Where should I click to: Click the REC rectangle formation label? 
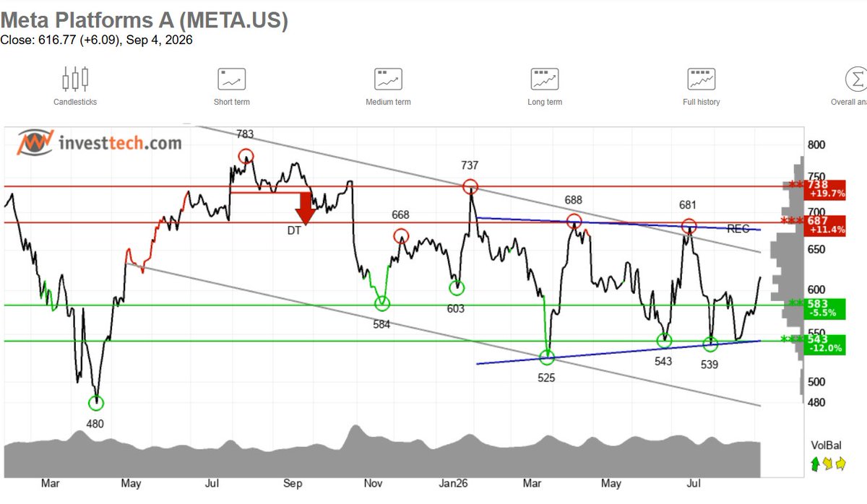738,229
